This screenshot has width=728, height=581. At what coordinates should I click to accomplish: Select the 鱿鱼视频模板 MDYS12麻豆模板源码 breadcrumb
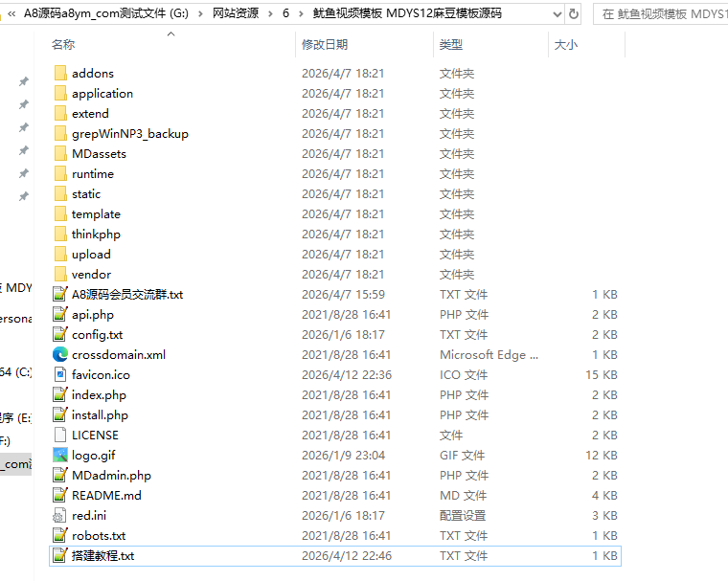tap(407, 13)
